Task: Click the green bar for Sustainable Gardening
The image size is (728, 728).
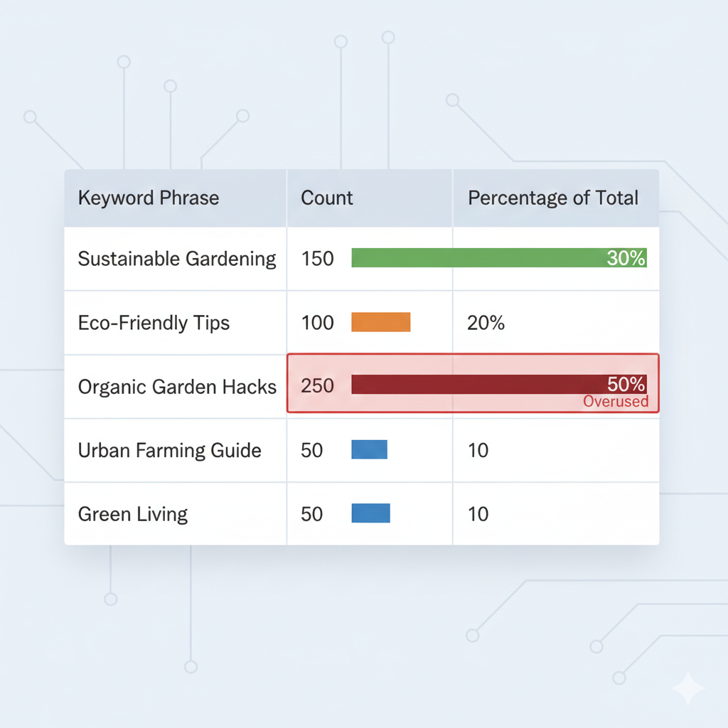Action: pos(476,258)
